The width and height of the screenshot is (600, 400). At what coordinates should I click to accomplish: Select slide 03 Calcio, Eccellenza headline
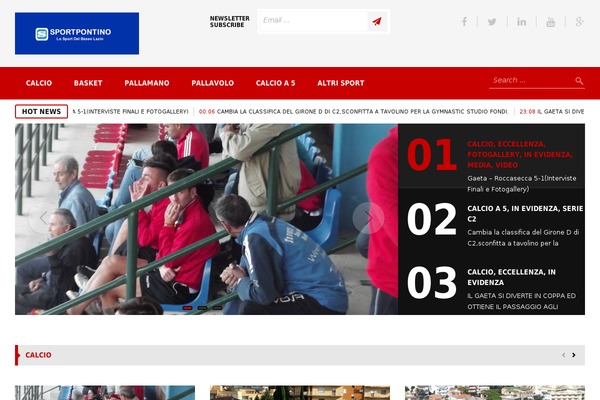(511, 277)
